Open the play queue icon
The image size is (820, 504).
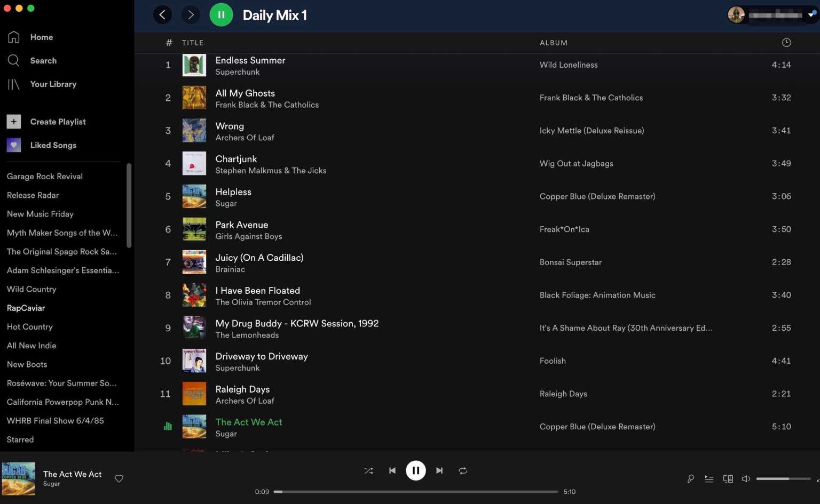coord(709,478)
